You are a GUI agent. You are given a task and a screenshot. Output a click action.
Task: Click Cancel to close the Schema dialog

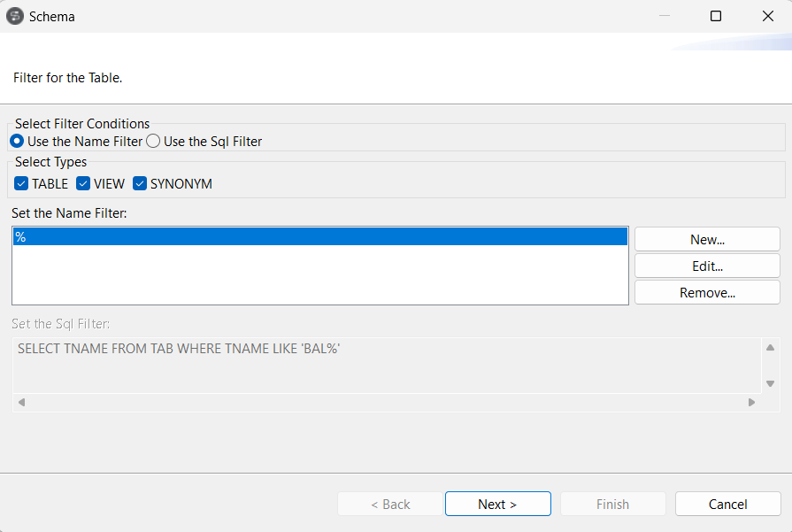(x=727, y=503)
